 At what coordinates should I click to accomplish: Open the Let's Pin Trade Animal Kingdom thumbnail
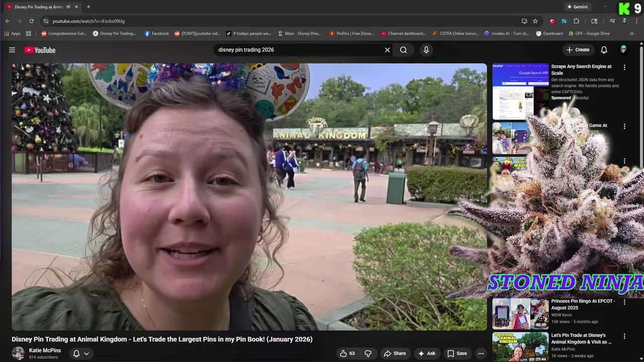coord(520,347)
